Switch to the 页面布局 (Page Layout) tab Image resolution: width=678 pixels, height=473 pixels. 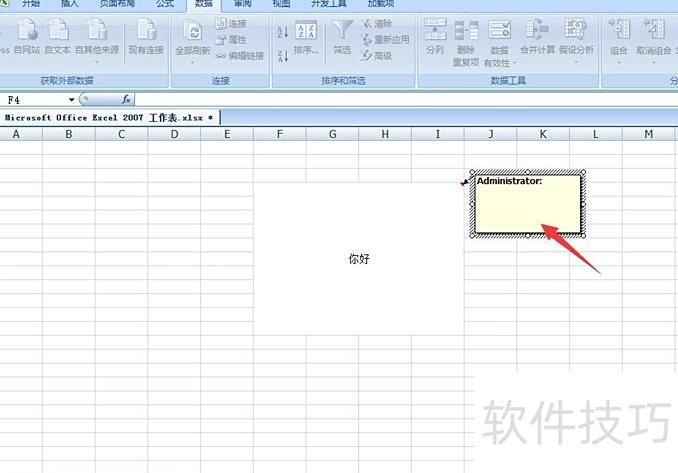(117, 3)
